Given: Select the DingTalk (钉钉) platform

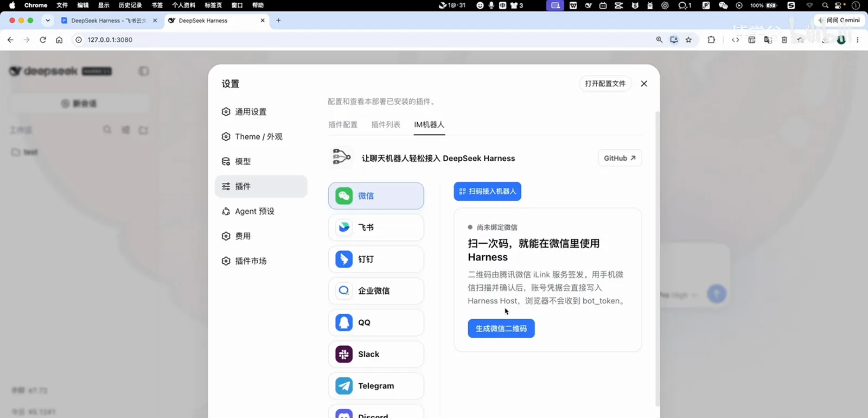Looking at the screenshot, I should [376, 259].
